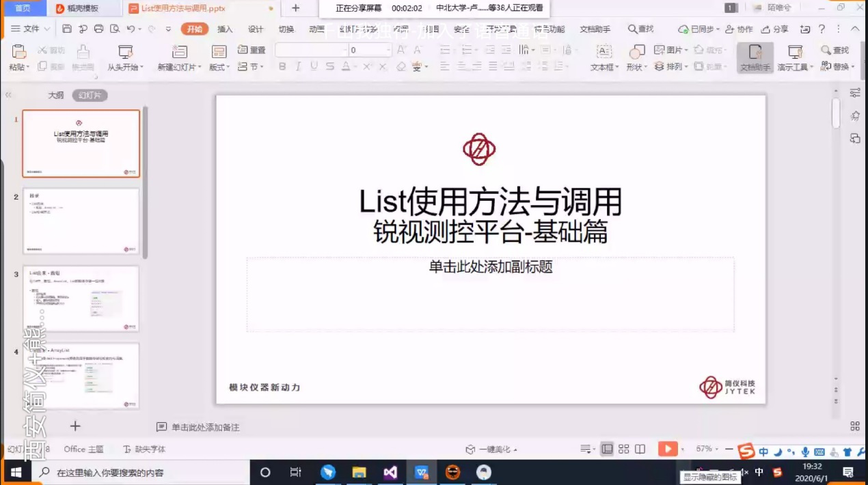Expand the 新建幻灯片 dropdown
This screenshot has width=868, height=485.
click(x=180, y=67)
